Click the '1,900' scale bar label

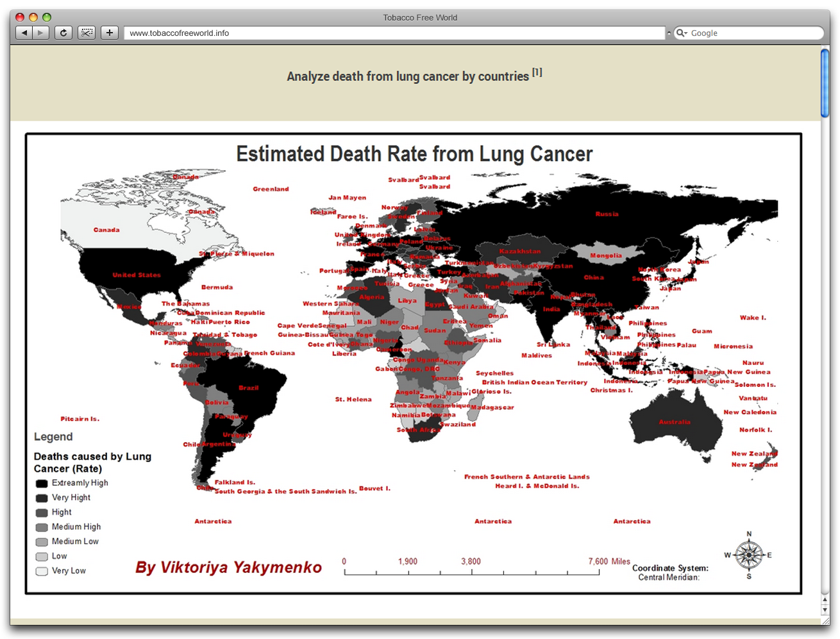tap(408, 561)
